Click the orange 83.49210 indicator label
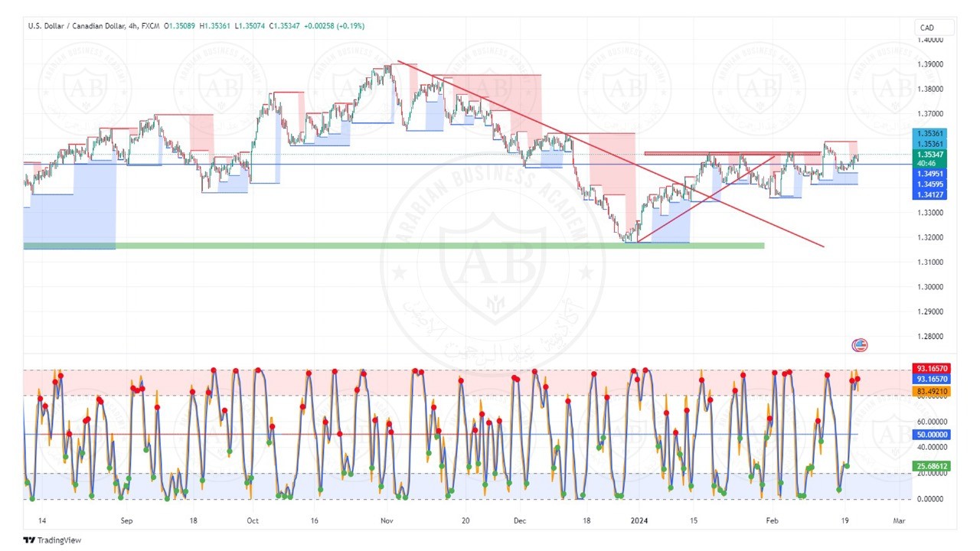 click(931, 391)
